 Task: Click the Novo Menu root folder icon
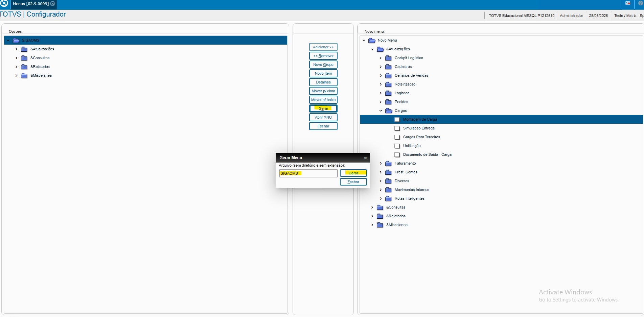tap(372, 40)
